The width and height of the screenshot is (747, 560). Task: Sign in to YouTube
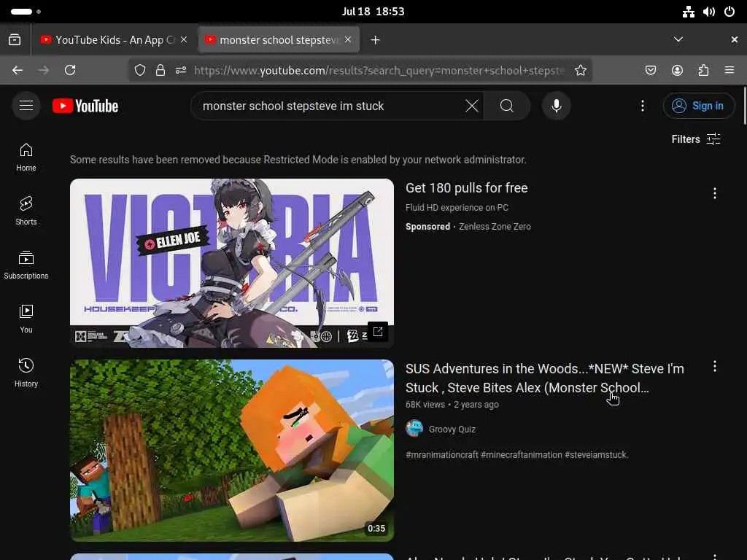click(x=698, y=106)
